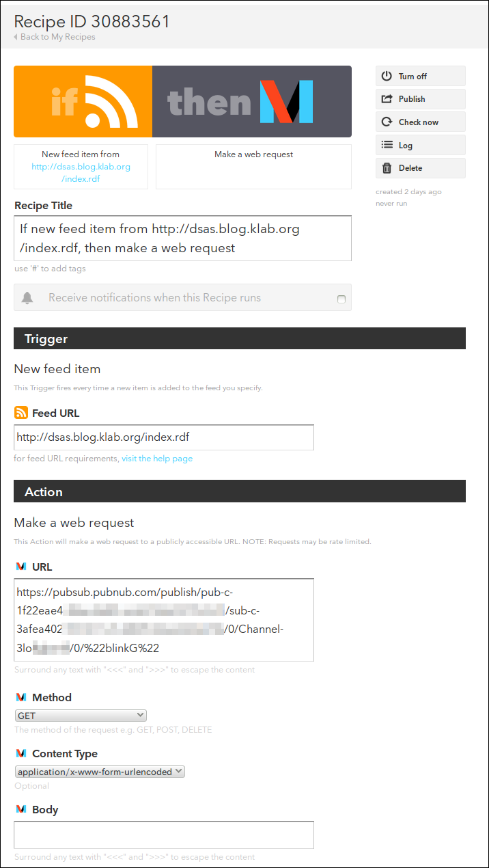Click the Maker channel action icon
Viewport: 489px width, 868px height.
[286, 102]
